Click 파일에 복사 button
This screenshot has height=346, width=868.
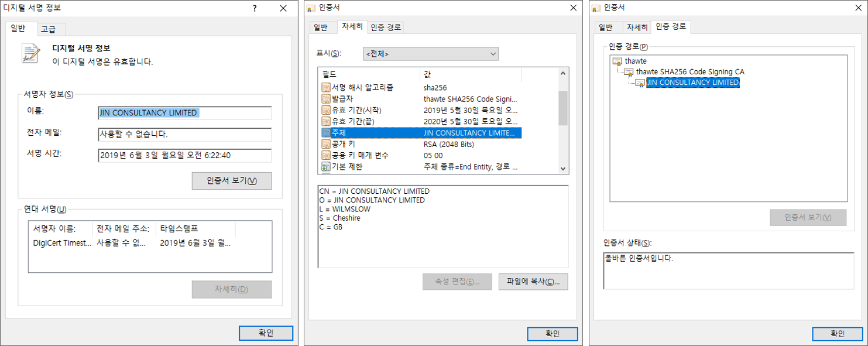pyautogui.click(x=533, y=282)
